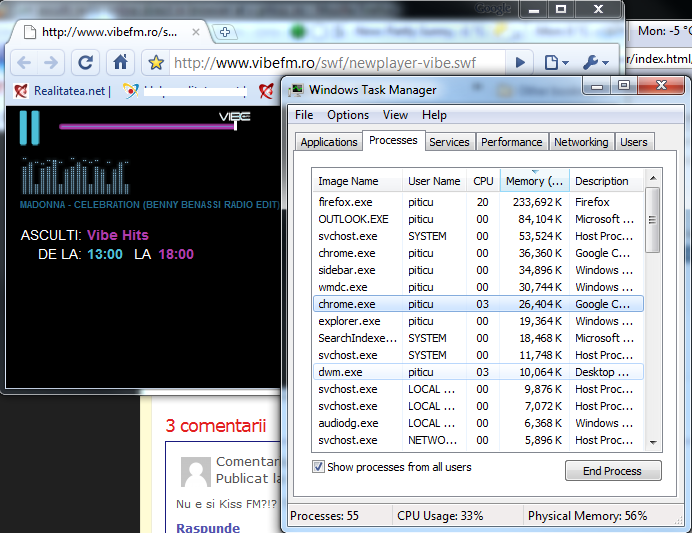This screenshot has height=533, width=692.
Task: Toggle Show processes from all users checkbox
Action: (x=318, y=467)
